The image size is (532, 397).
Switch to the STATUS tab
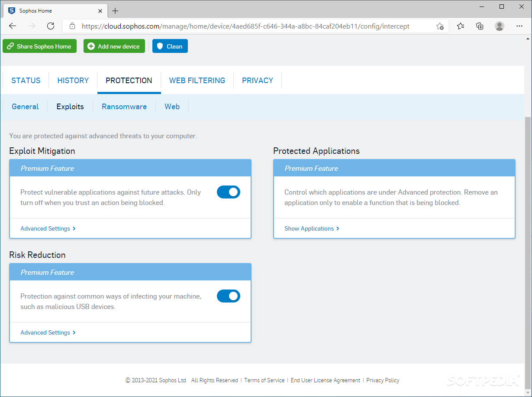26,80
